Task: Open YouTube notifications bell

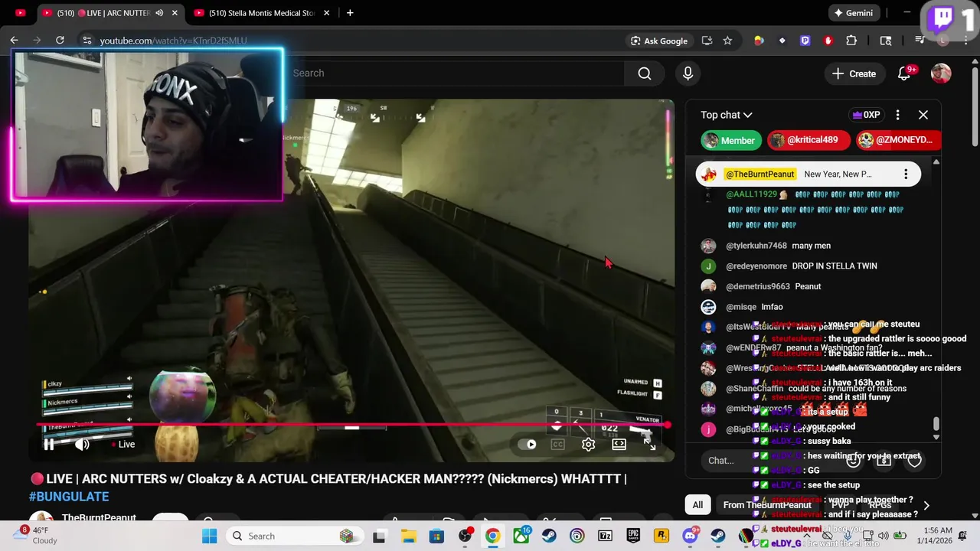Action: coord(904,73)
